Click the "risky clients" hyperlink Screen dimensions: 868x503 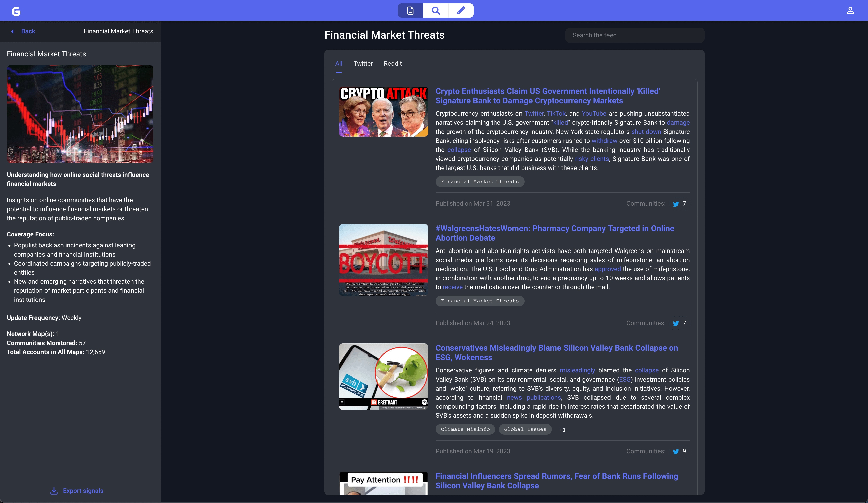(x=592, y=159)
